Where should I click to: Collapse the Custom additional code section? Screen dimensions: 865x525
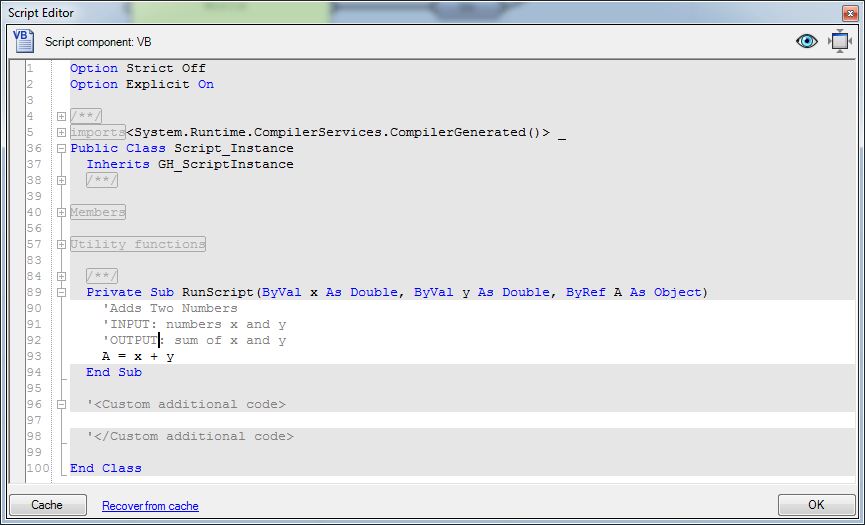(61, 404)
